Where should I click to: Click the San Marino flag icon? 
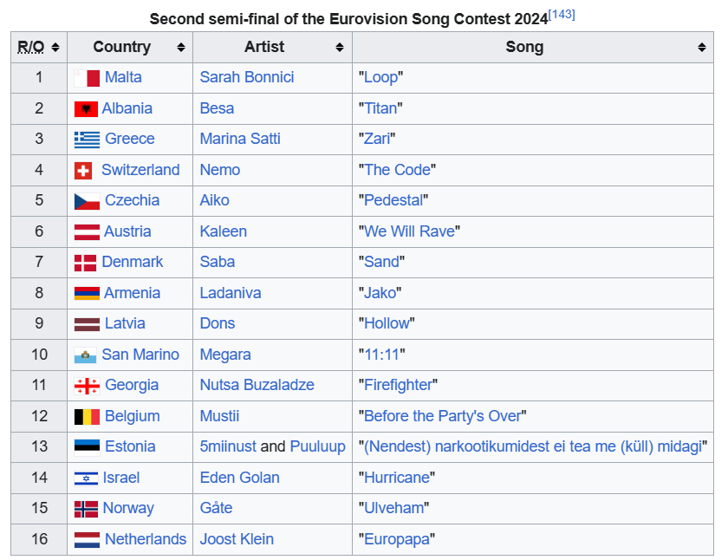pos(86,355)
